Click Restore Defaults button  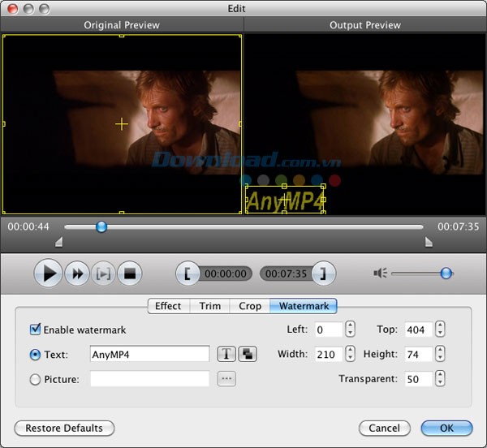[64, 429]
